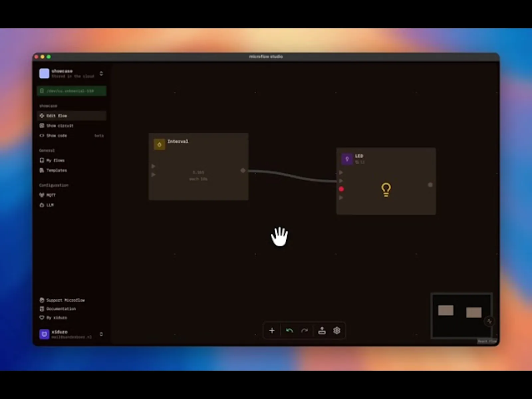This screenshot has height=399, width=532.
Task: Open the showcase flow switcher chevron
Action: (x=101, y=73)
